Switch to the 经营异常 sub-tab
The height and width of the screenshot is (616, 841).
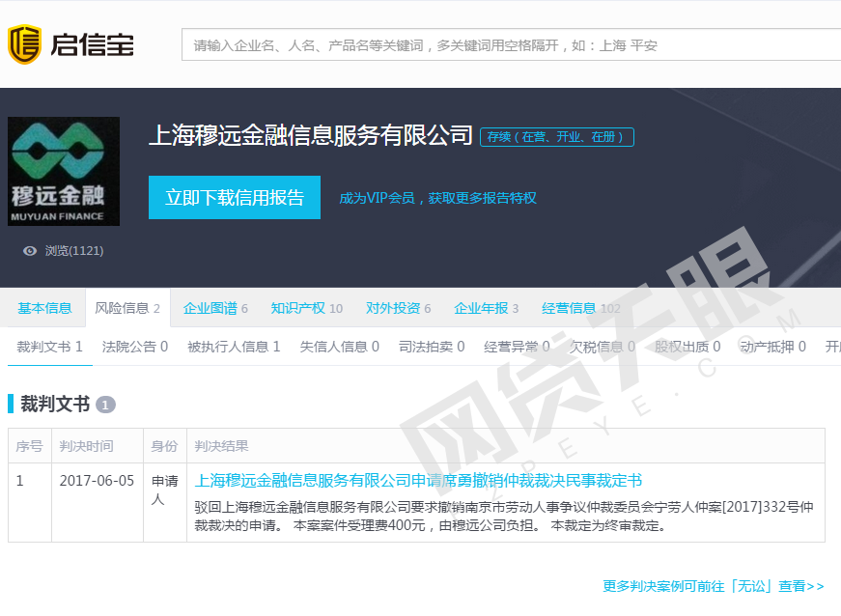pos(517,347)
